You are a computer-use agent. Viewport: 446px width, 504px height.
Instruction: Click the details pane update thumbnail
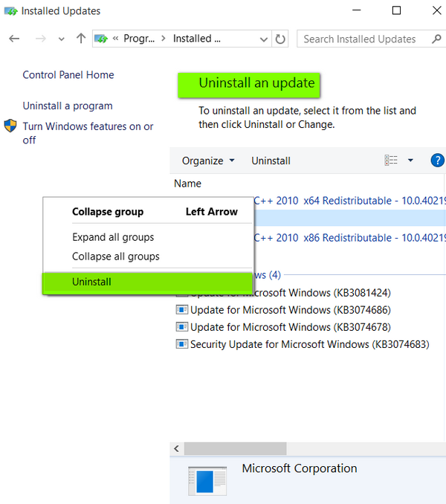tap(207, 481)
